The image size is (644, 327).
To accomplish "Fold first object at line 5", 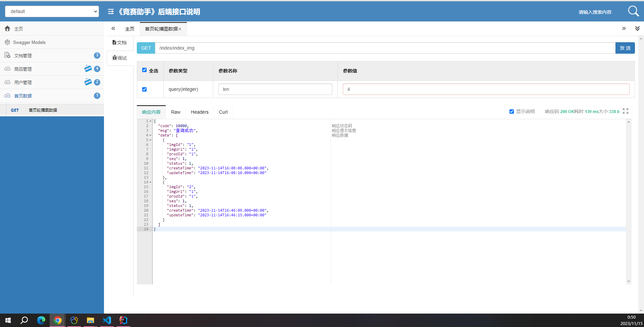I will click(151, 140).
